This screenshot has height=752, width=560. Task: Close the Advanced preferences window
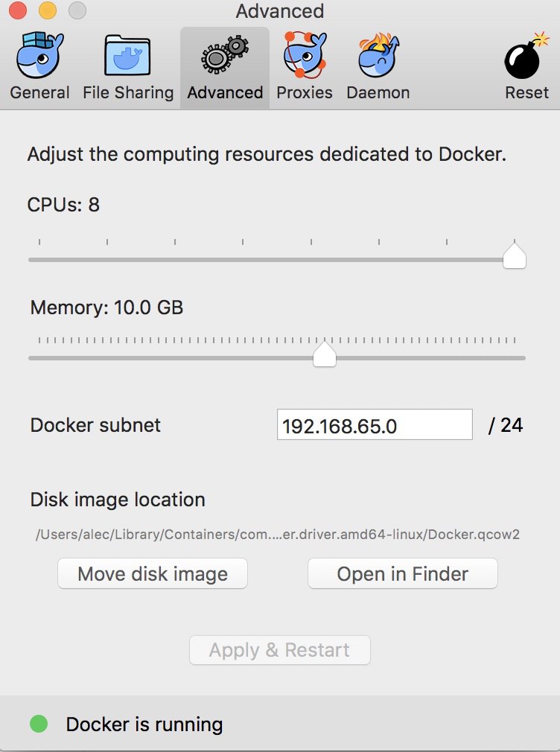(19, 11)
